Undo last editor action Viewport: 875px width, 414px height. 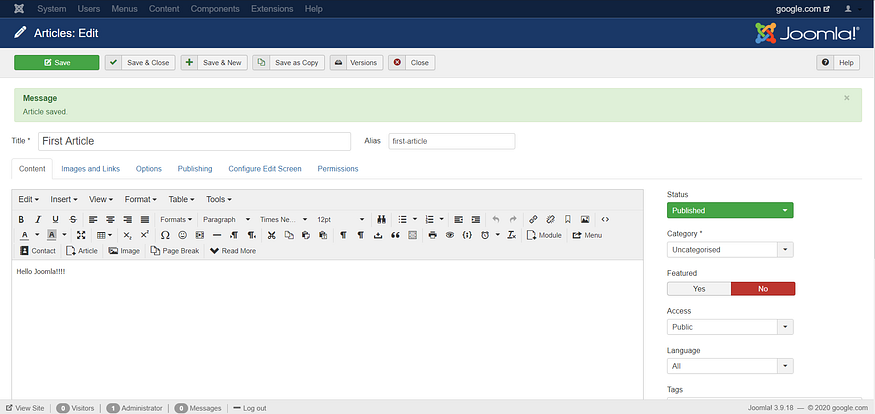[x=496, y=219]
